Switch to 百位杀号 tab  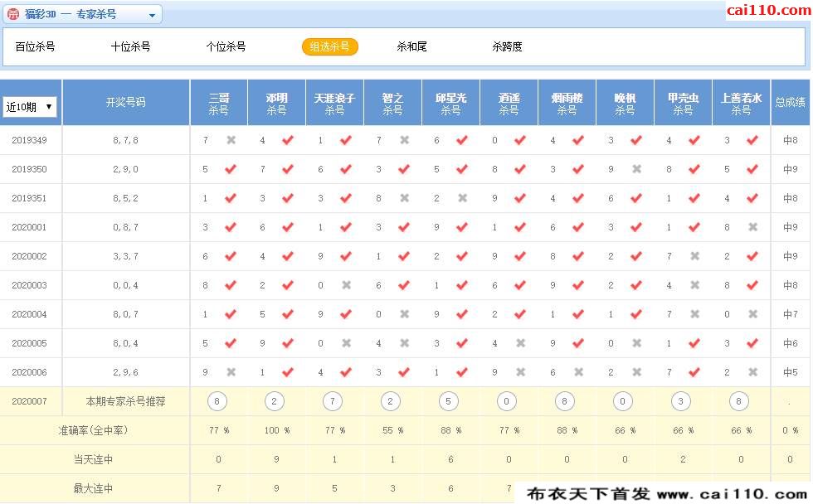pyautogui.click(x=35, y=46)
